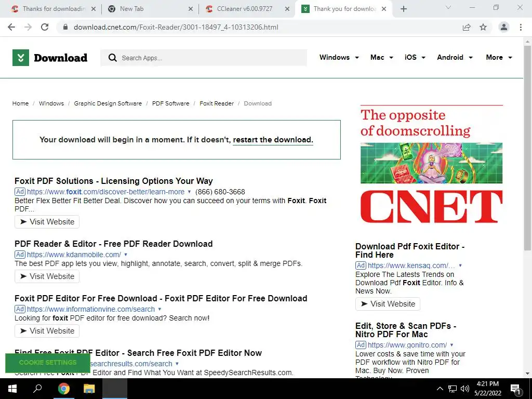Image resolution: width=532 pixels, height=399 pixels.
Task: Open Windows breadcrumb link
Action: click(x=51, y=103)
